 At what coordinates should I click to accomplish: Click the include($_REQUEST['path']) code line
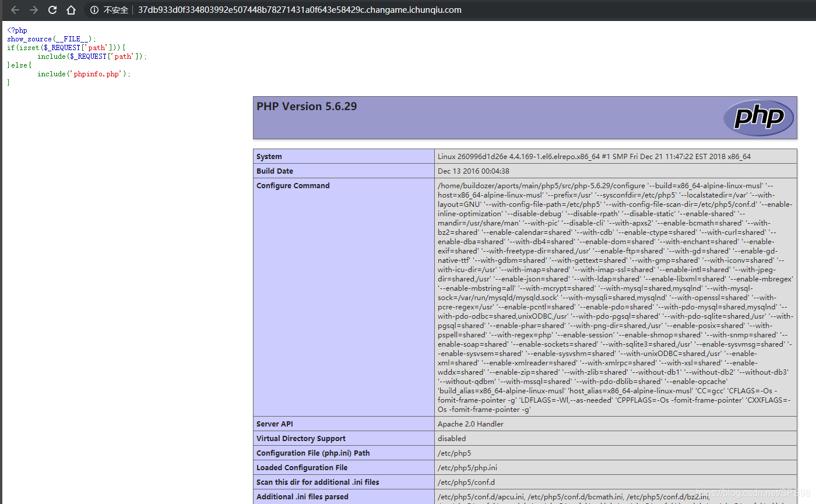tap(92, 57)
